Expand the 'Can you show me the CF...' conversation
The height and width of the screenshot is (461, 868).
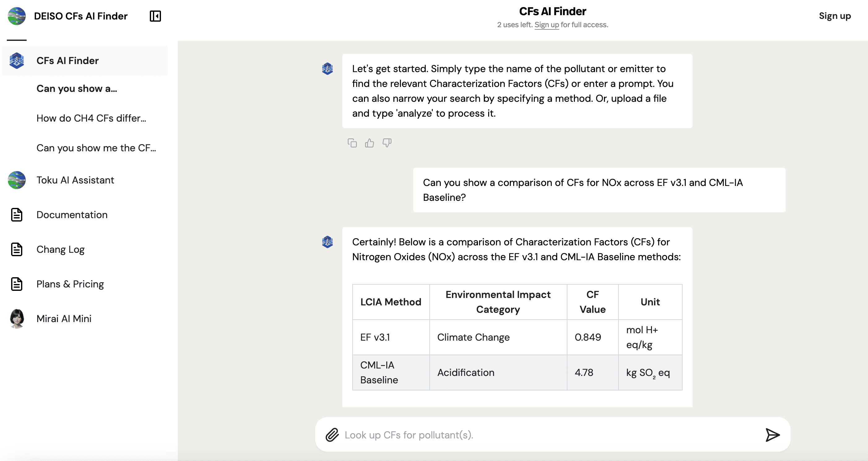96,148
